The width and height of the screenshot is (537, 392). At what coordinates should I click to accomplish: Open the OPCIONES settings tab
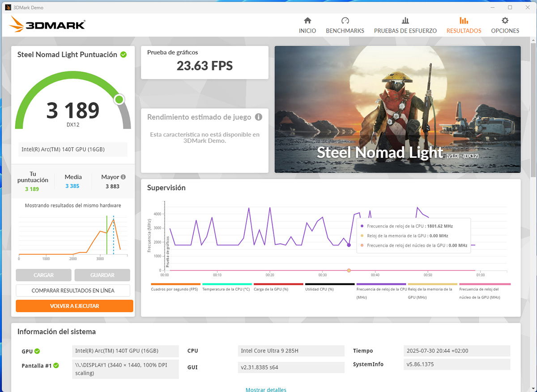click(x=505, y=25)
